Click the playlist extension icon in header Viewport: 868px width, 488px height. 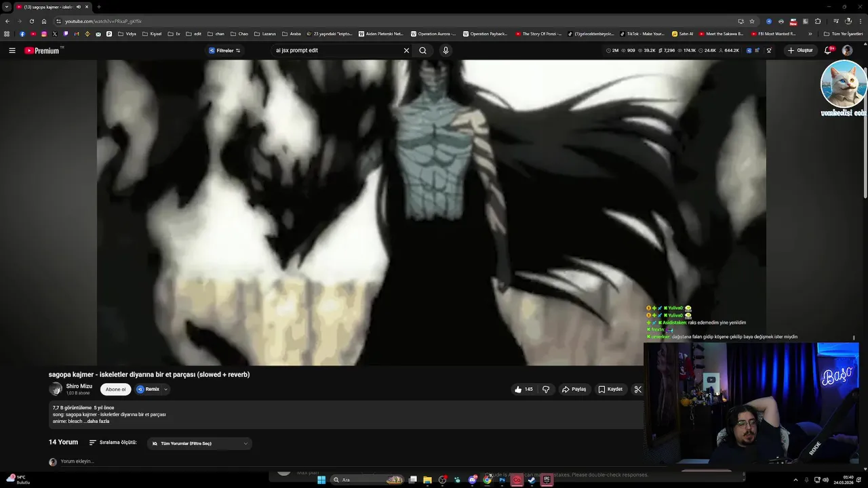[757, 50]
